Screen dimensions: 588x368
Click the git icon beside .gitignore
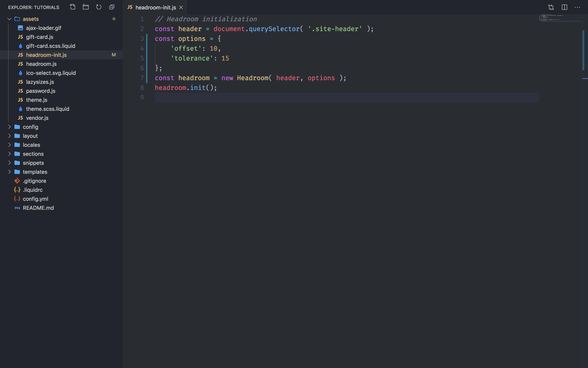pyautogui.click(x=17, y=181)
